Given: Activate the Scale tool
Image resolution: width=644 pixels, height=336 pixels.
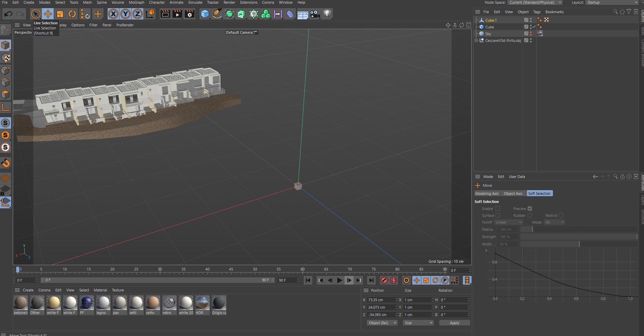Looking at the screenshot, I should [x=60, y=14].
